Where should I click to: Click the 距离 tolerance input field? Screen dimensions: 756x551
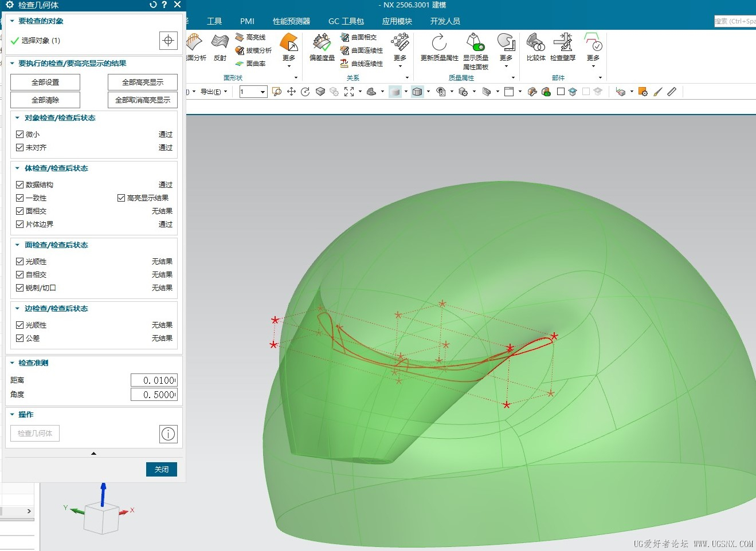[x=154, y=380]
